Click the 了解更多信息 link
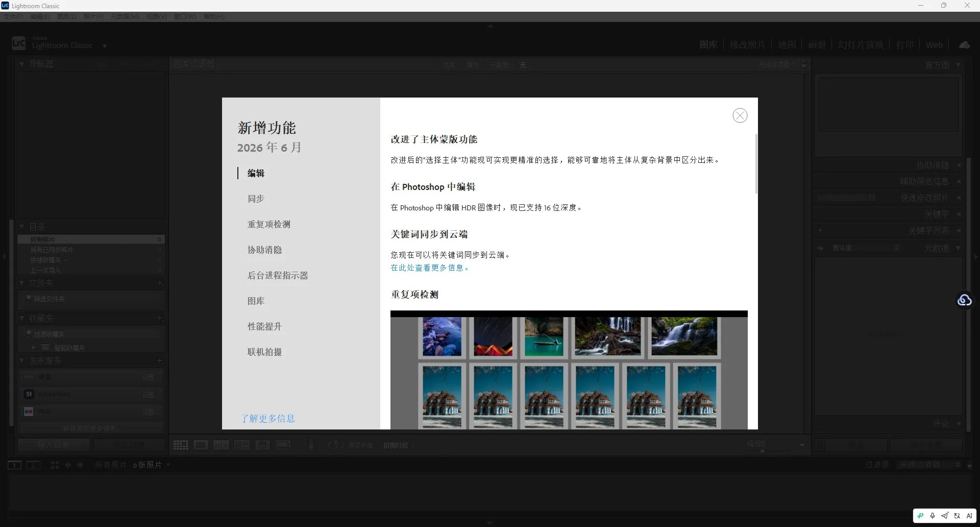The height and width of the screenshot is (527, 980). [268, 418]
